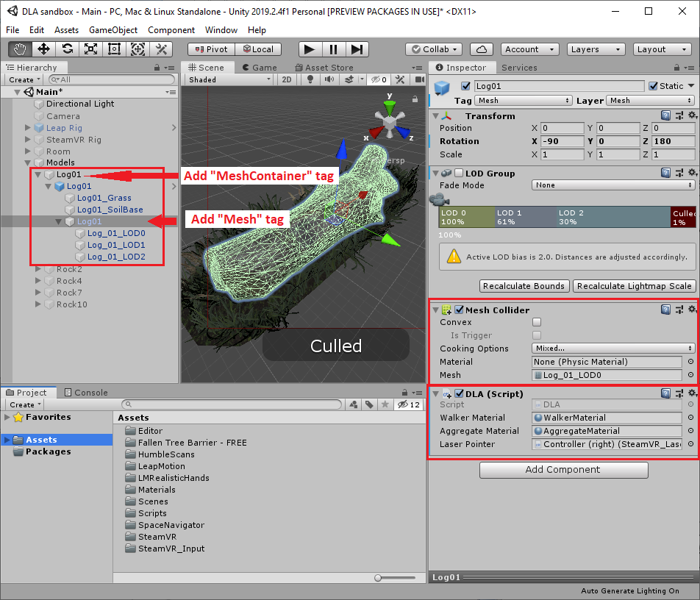Image resolution: width=700 pixels, height=600 pixels.
Task: Select the Rotate tool
Action: [x=68, y=49]
